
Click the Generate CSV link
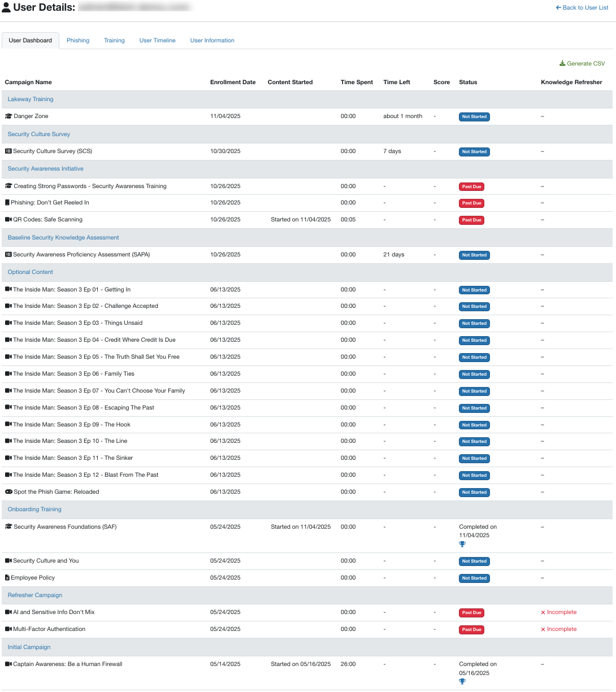586,63
